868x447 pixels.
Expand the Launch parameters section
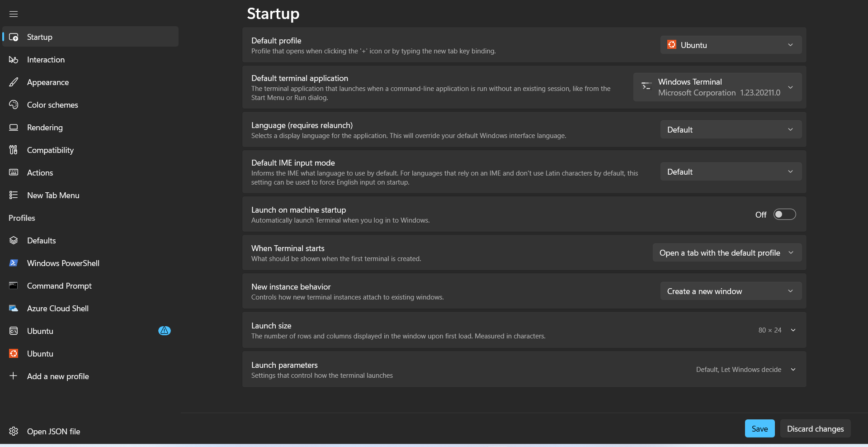524,369
